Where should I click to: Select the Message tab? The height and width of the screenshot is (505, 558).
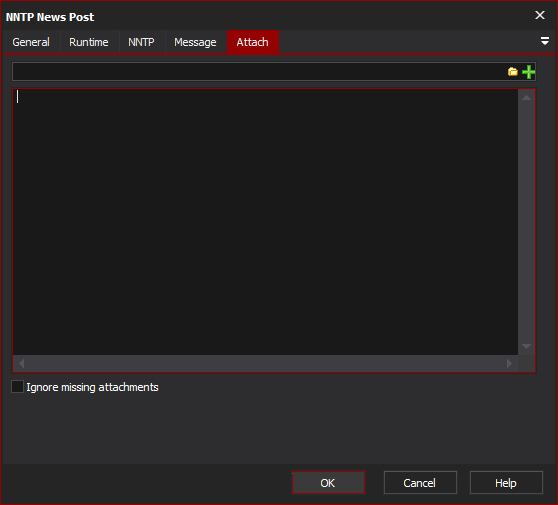point(195,42)
